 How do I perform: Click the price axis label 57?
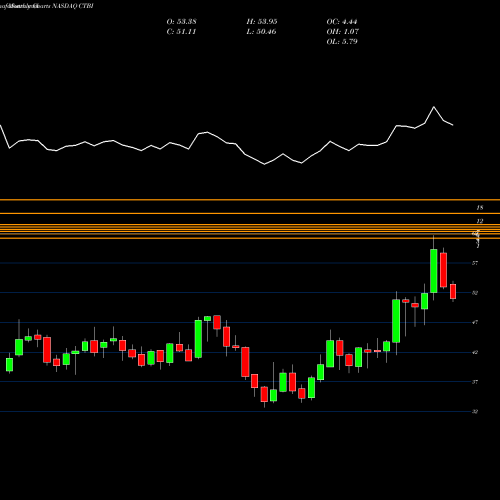click(x=475, y=263)
